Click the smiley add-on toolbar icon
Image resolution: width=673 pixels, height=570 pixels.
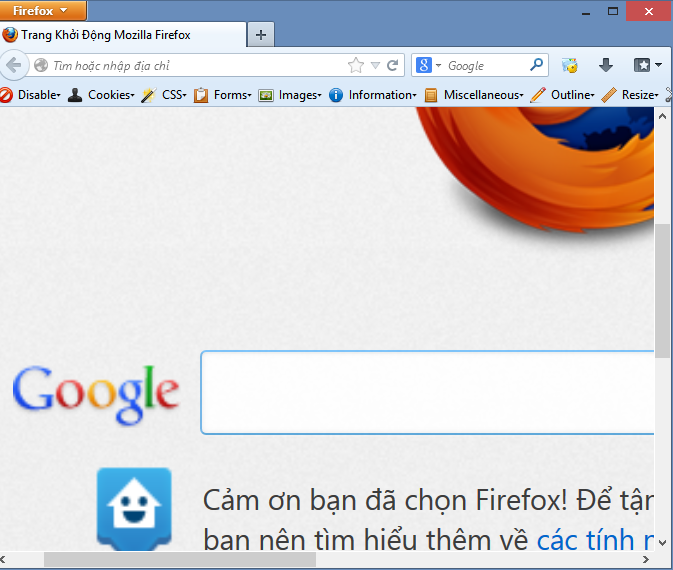[x=570, y=65]
